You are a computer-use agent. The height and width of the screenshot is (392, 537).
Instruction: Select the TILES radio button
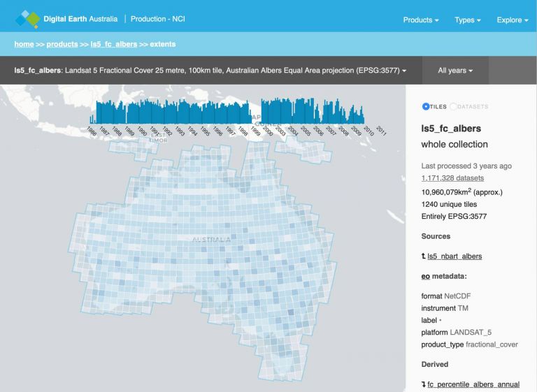426,106
